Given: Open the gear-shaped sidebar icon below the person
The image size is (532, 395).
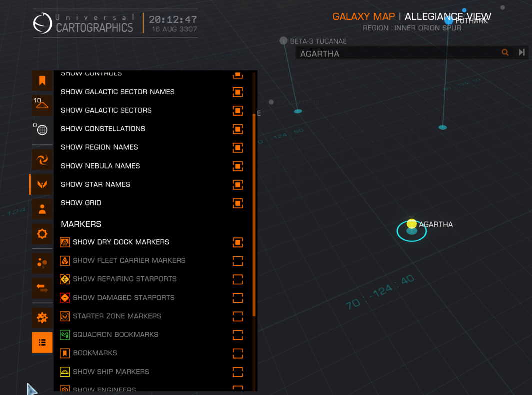Looking at the screenshot, I should pyautogui.click(x=42, y=234).
